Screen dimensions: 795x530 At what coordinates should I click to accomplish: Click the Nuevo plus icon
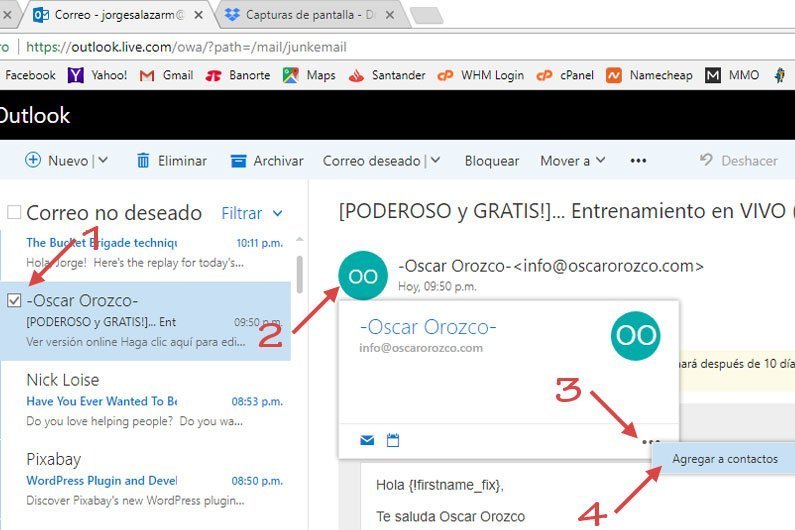click(x=33, y=160)
